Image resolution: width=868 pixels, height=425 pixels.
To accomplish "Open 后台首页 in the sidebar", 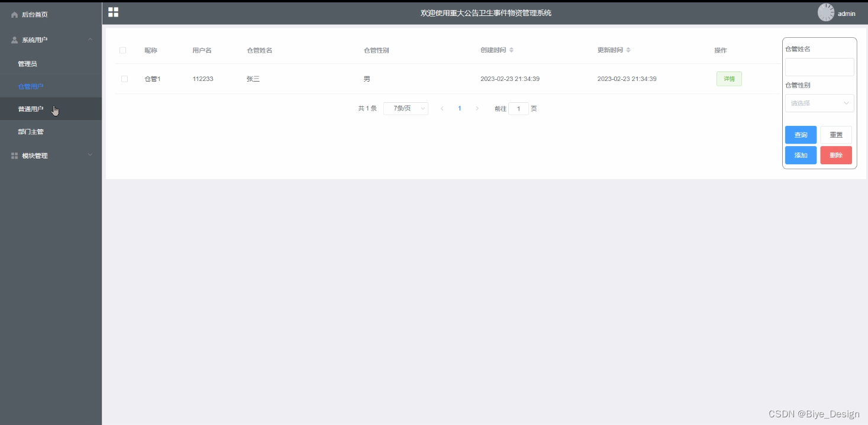I will click(51, 15).
